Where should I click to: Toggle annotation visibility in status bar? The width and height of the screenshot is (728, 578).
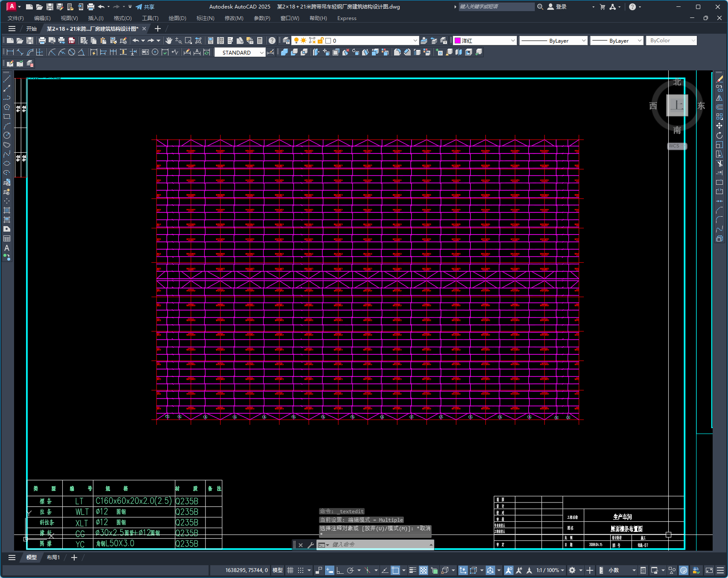coord(509,570)
